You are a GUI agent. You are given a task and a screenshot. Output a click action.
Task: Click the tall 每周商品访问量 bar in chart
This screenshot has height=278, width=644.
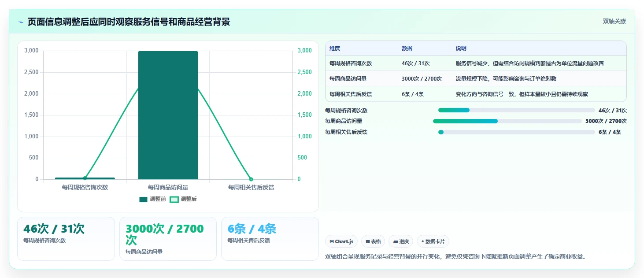click(168, 115)
